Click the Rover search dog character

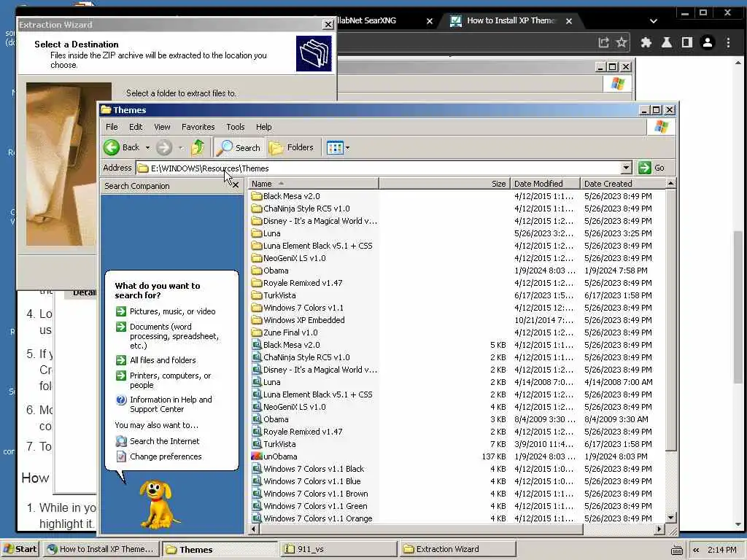(158, 505)
